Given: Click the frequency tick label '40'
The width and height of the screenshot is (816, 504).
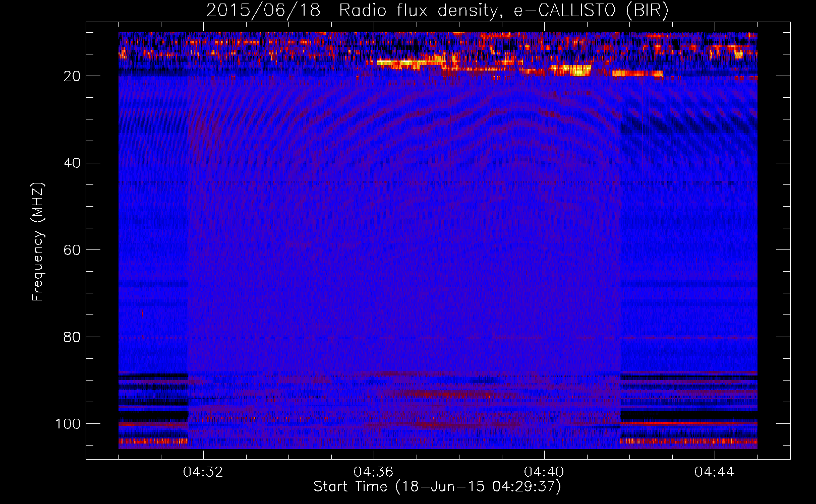Looking at the screenshot, I should point(72,163).
